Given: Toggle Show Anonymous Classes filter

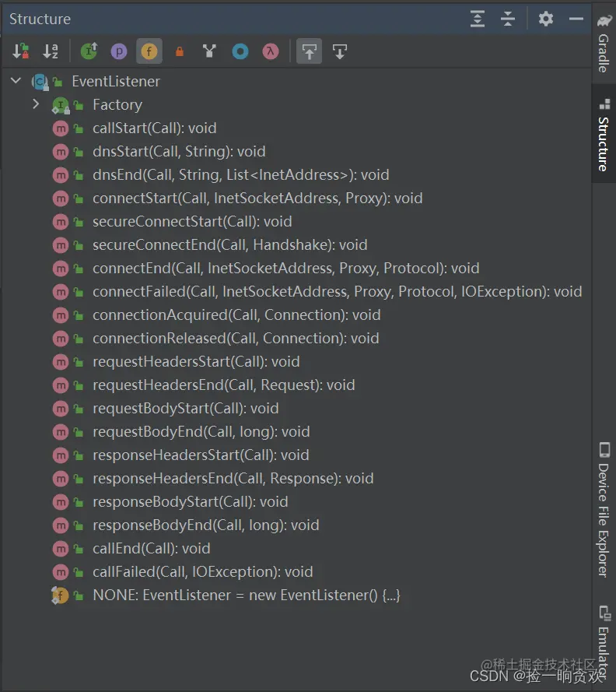Looking at the screenshot, I should [240, 51].
